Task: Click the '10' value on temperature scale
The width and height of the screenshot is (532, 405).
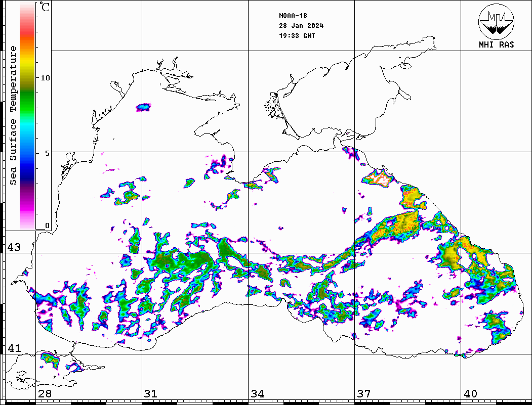Action: pyautogui.click(x=45, y=78)
